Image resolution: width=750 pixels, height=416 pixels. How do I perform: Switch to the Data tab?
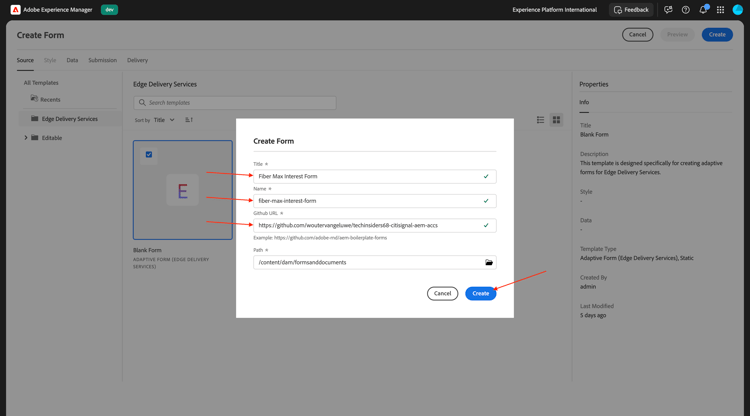pyautogui.click(x=72, y=60)
